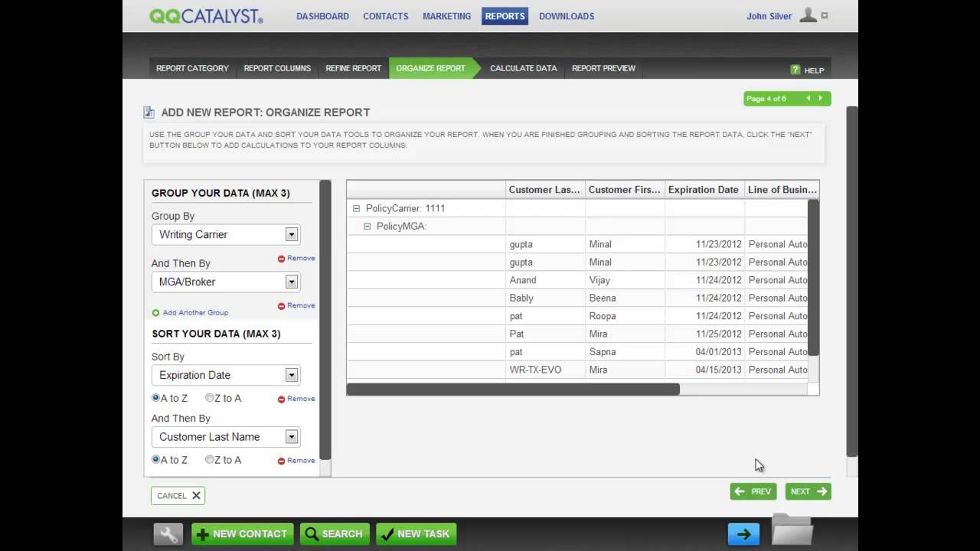The height and width of the screenshot is (551, 980).
Task: Click the Customer First Name column header
Action: coord(625,190)
